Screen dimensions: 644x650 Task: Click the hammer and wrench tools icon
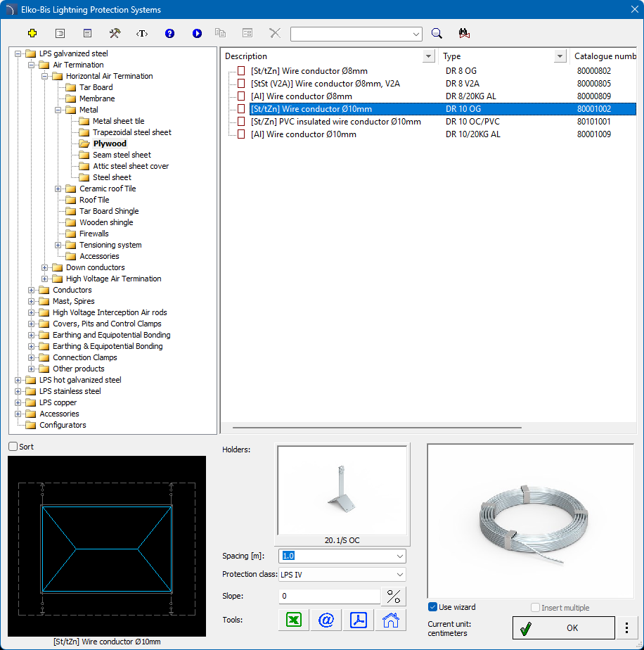(x=115, y=33)
